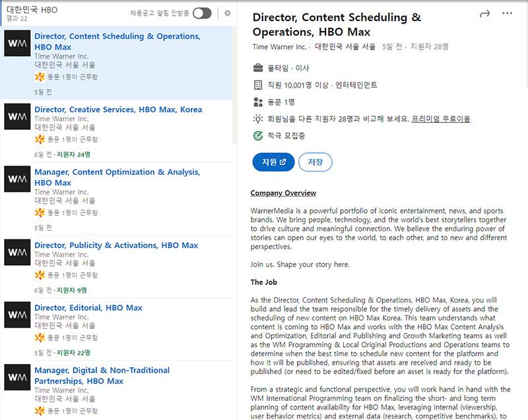Image resolution: width=528 pixels, height=420 pixels.
Task: Toggle the job alert switch
Action: (202, 13)
